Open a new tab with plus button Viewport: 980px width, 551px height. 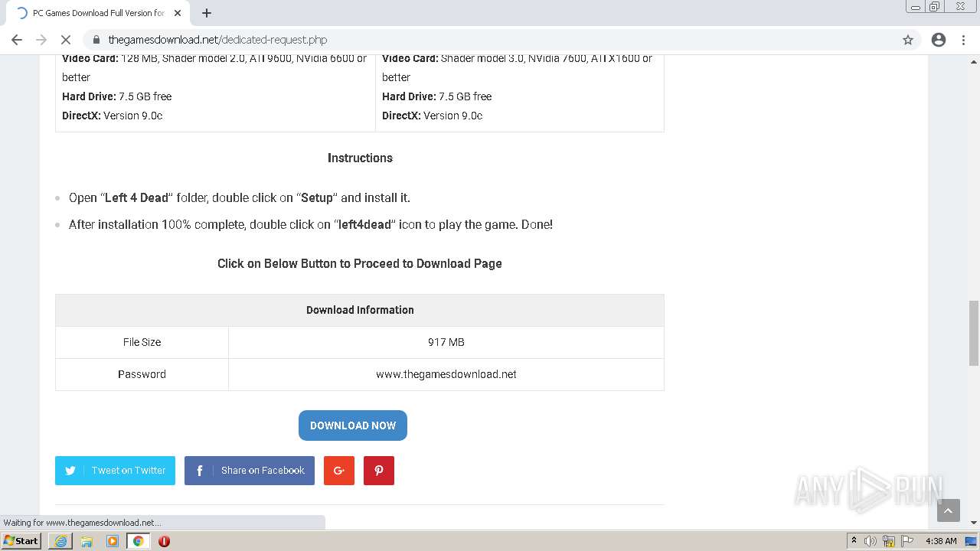point(207,13)
